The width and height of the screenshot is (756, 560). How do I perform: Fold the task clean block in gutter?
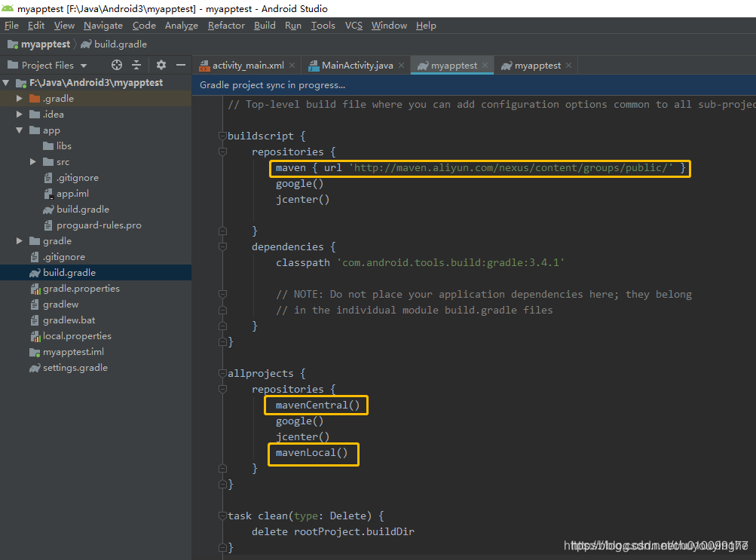223,516
